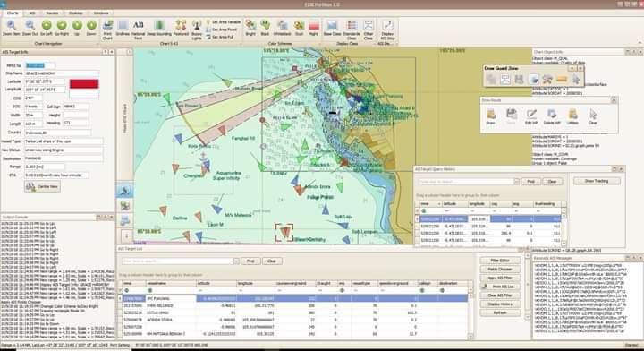Screen dimensions: 644x351
Task: Click the Show Tracking button
Action: (x=597, y=181)
